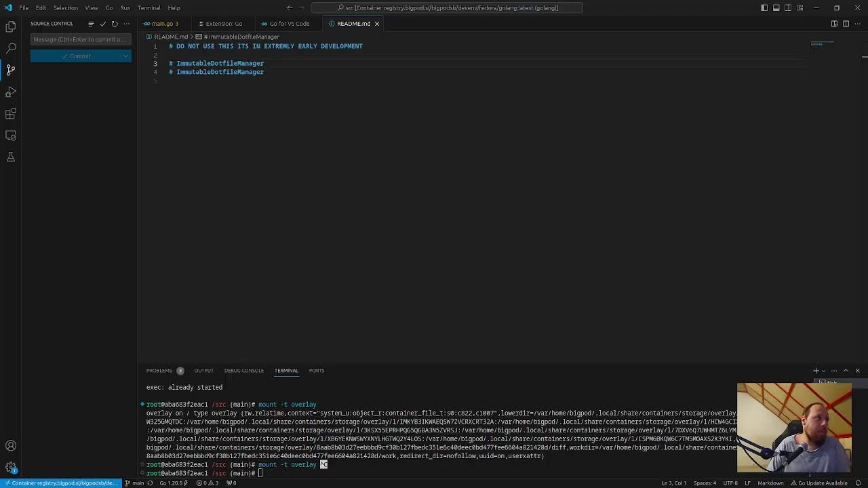Open the Markdown language mode selector
The height and width of the screenshot is (488, 868).
click(770, 483)
